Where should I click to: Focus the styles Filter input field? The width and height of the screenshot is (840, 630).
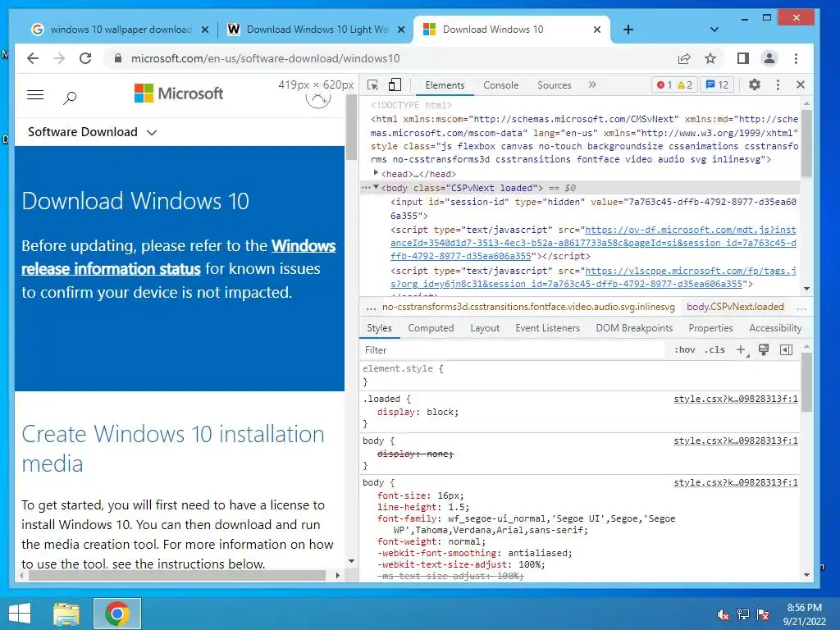click(512, 349)
